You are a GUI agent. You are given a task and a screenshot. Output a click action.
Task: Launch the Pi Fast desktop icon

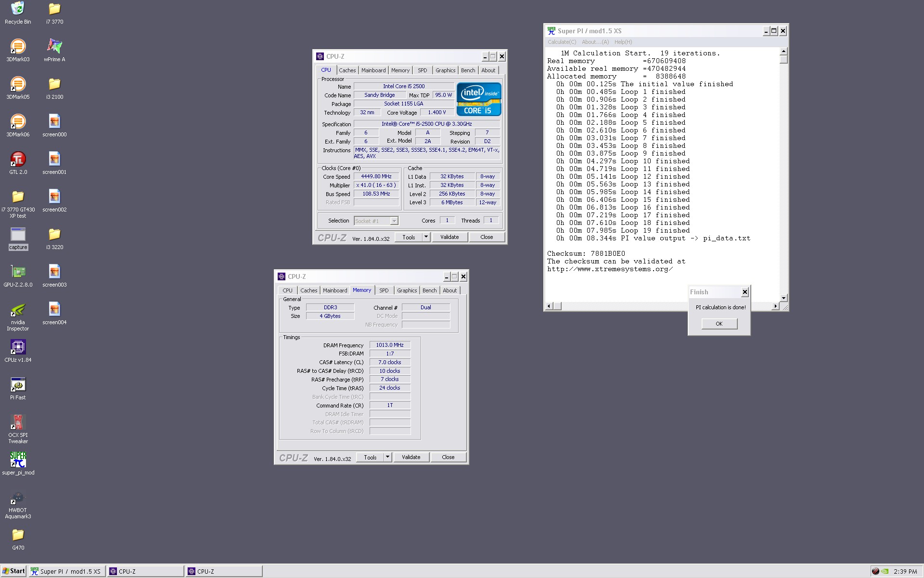18,388
